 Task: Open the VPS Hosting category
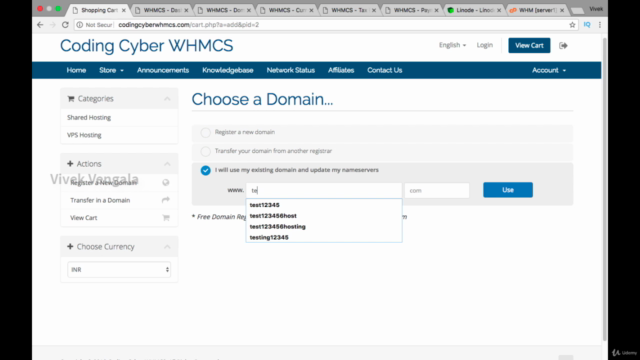click(84, 135)
